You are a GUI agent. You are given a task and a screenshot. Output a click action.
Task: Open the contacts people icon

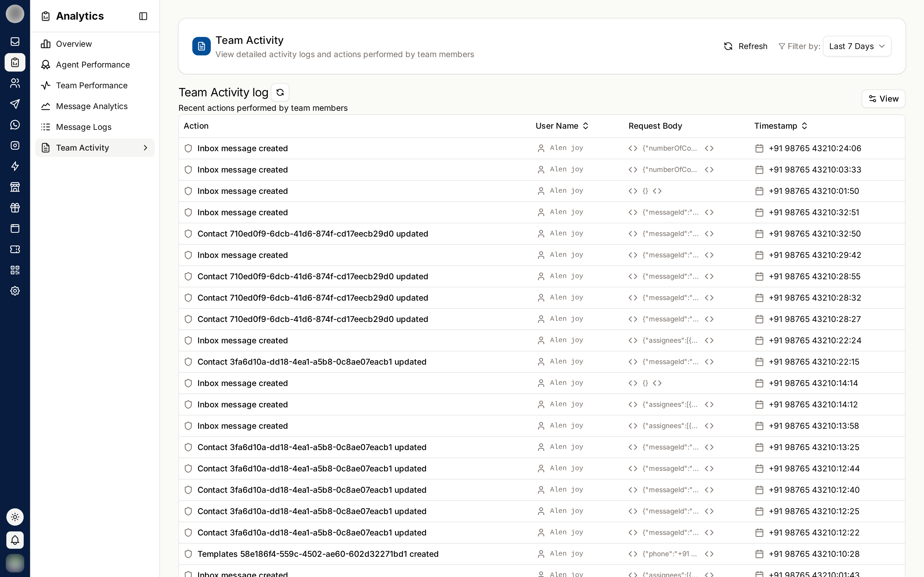(x=15, y=83)
